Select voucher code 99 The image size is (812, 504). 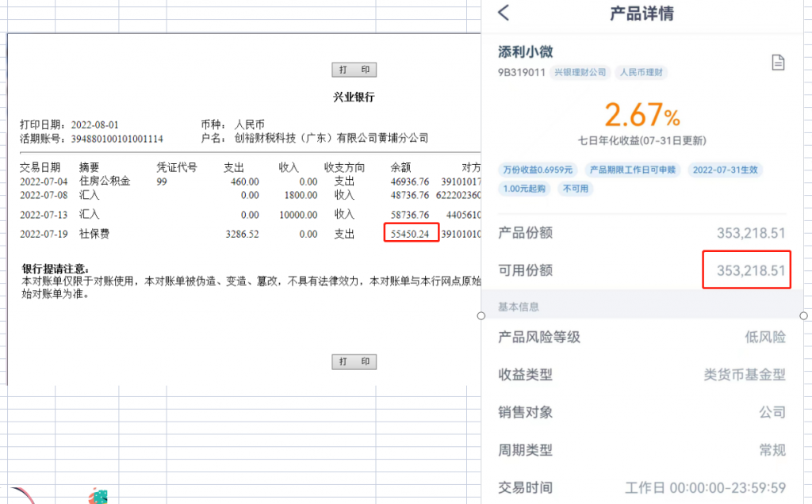[x=162, y=181]
